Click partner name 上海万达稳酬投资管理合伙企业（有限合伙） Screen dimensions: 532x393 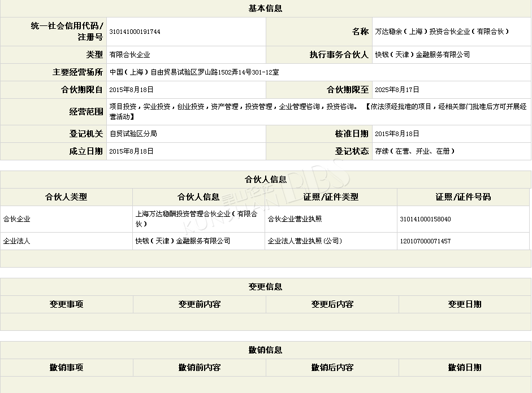[x=196, y=219]
